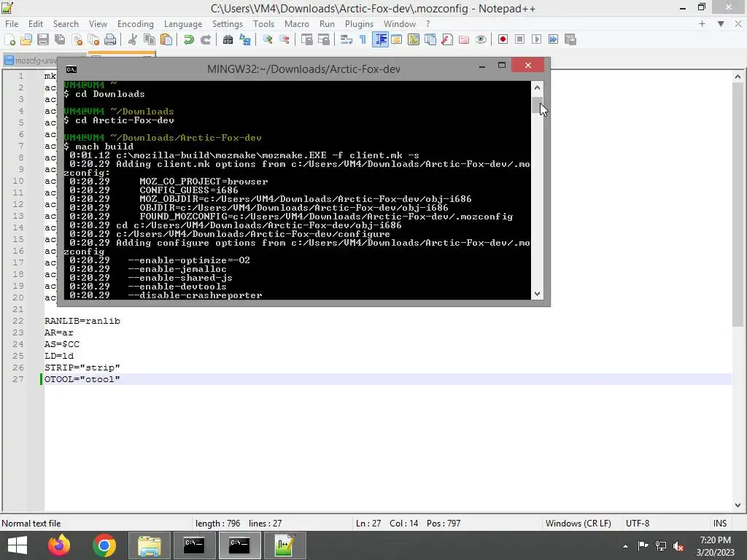Click the Open file folder icon

[x=26, y=39]
